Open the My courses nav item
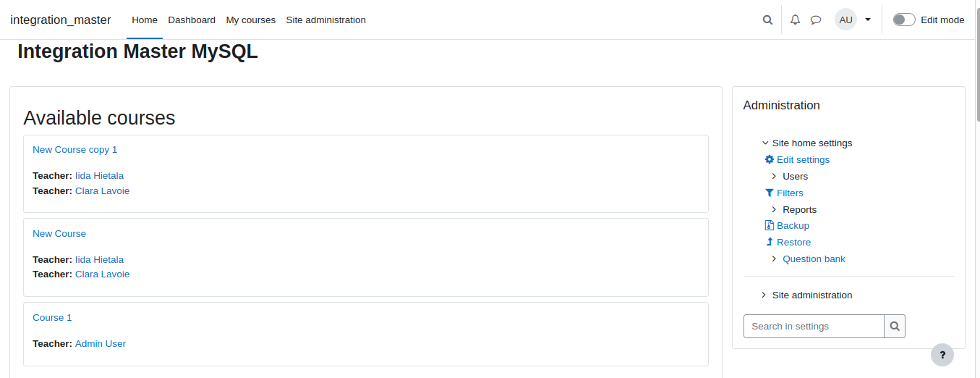980x378 pixels. [251, 20]
